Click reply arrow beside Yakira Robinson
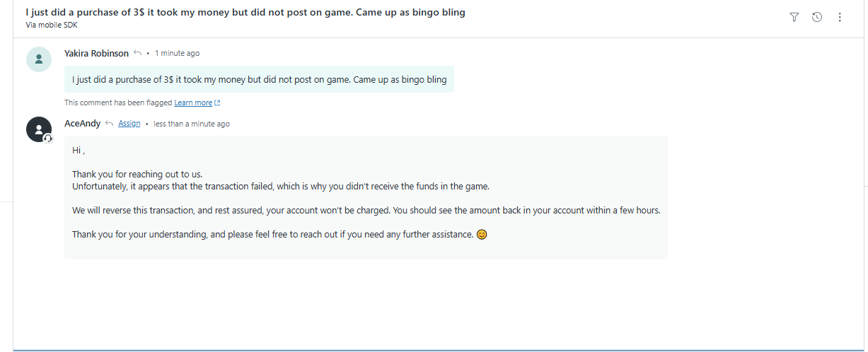The width and height of the screenshot is (868, 352). click(x=137, y=53)
